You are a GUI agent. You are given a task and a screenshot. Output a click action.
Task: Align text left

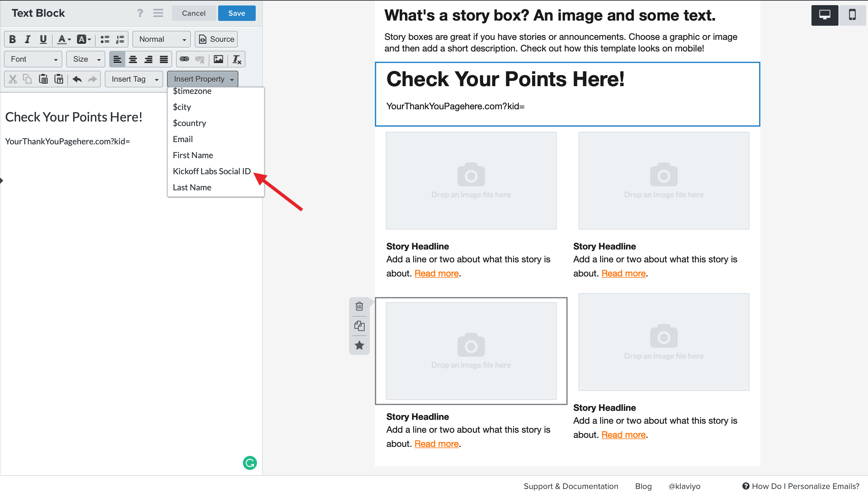117,59
